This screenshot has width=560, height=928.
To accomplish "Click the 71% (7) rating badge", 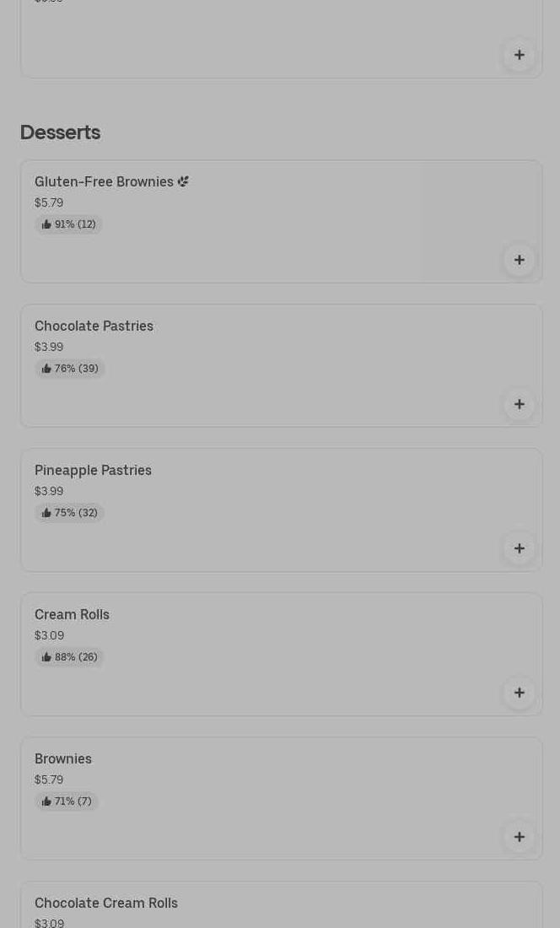I will coord(67,801).
